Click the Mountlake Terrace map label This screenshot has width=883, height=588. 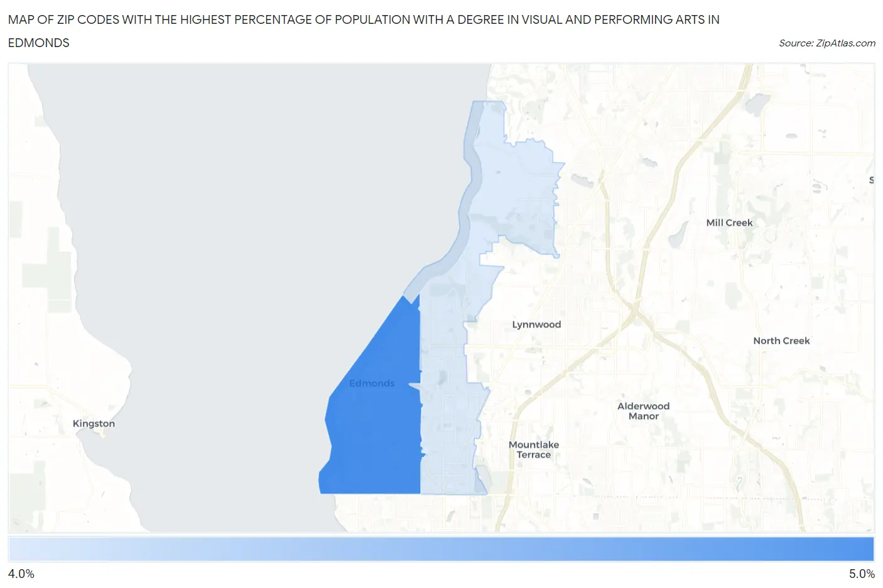534,450
